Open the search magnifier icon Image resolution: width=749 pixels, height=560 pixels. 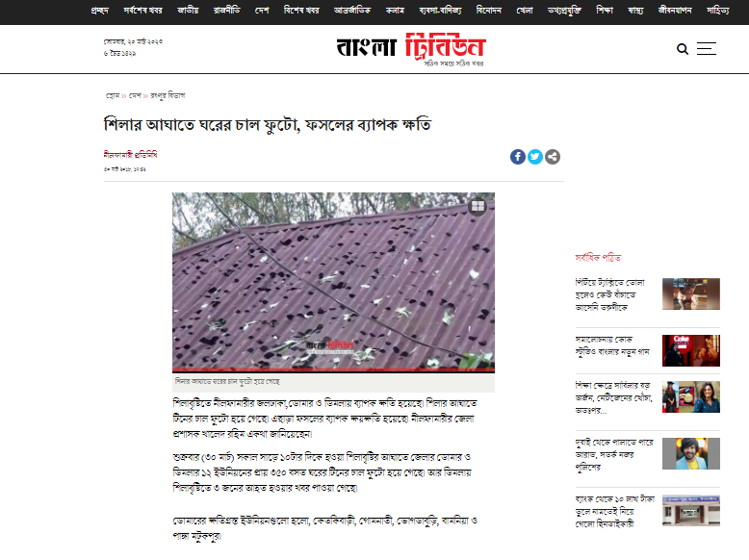[683, 49]
